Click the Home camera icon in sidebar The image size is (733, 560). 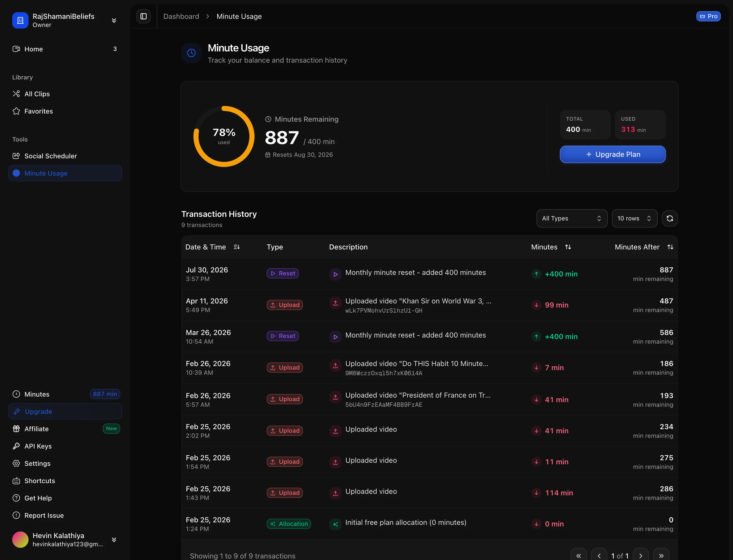point(16,49)
